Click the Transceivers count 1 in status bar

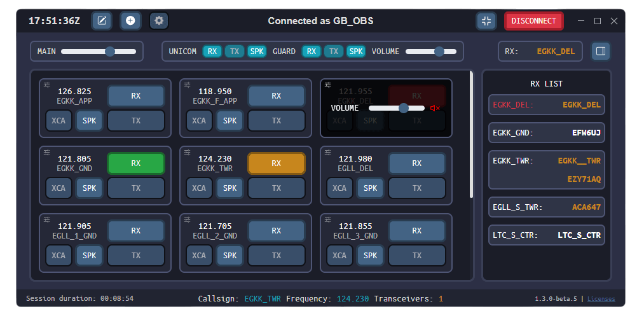coord(441,299)
